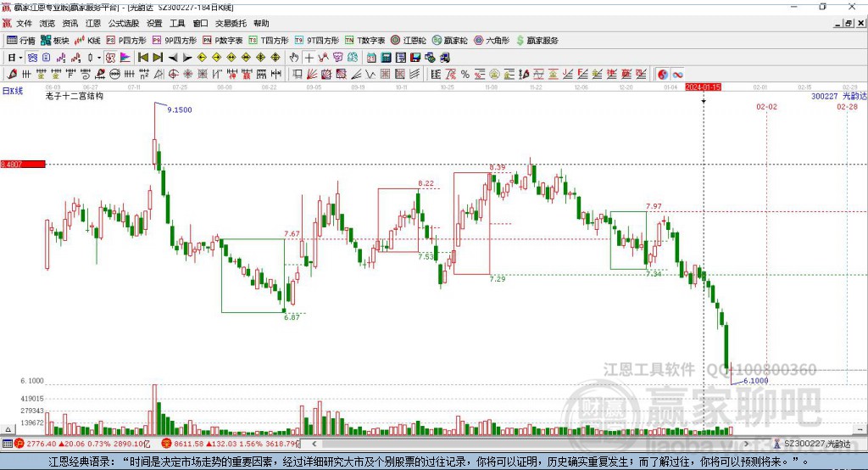This screenshot has width=868, height=470.
Task: Click the truck icon in toolbar
Action: point(445,58)
